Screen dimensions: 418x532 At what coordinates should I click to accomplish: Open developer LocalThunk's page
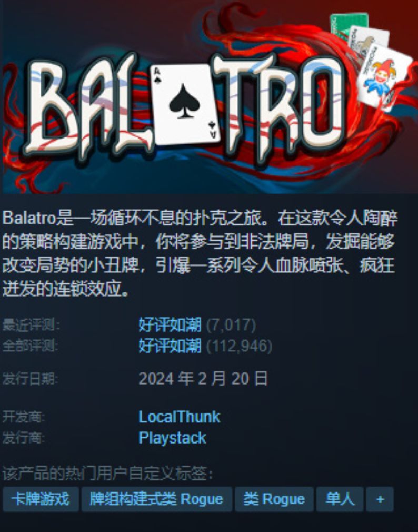[180, 417]
